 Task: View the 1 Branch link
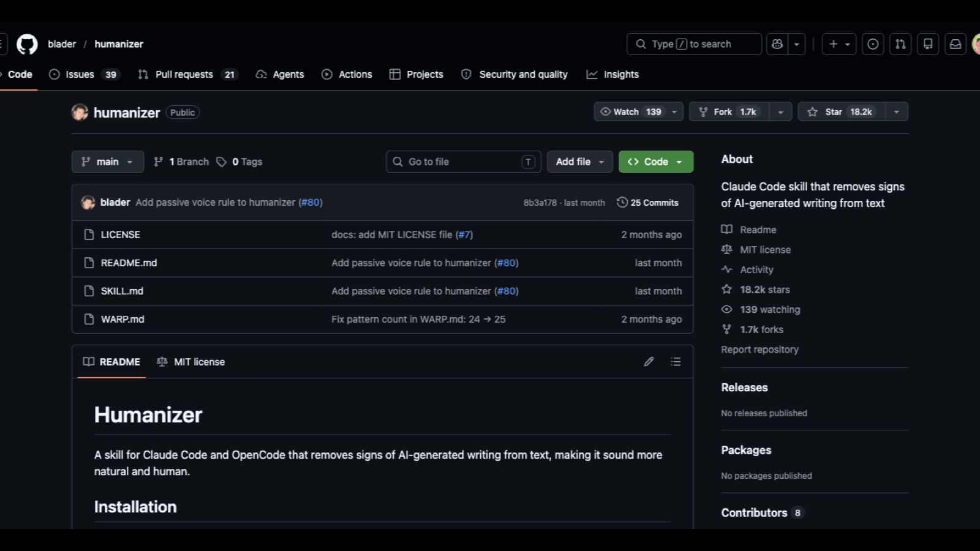[x=181, y=162]
